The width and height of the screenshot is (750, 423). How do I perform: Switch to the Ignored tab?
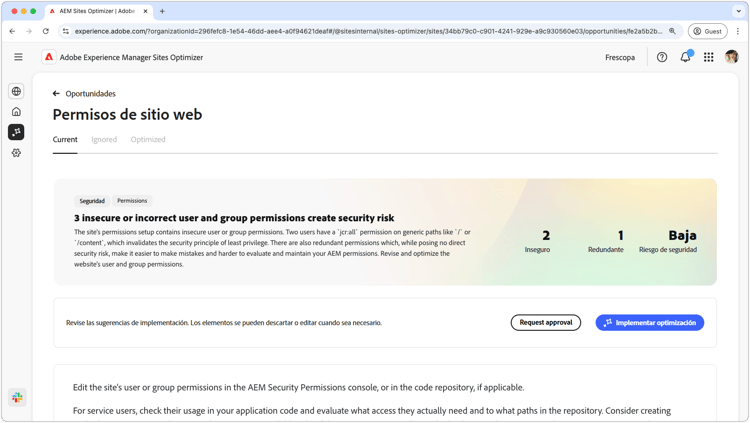pos(104,139)
